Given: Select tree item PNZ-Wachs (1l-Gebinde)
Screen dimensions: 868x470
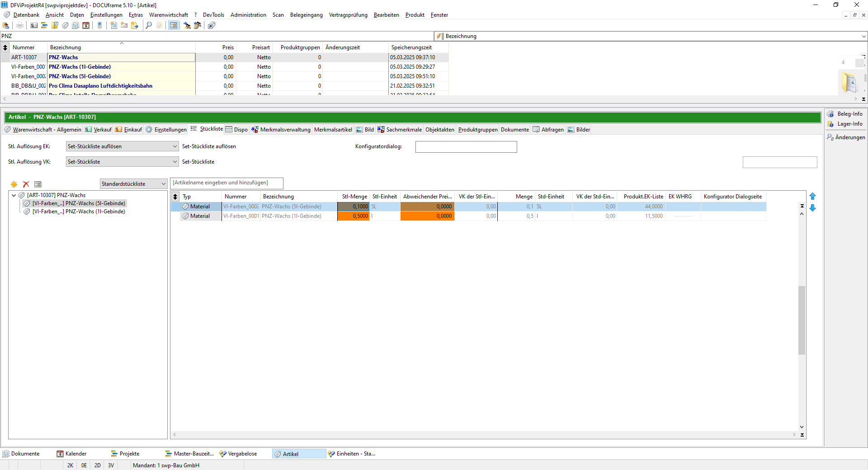Looking at the screenshot, I should click(x=79, y=211).
